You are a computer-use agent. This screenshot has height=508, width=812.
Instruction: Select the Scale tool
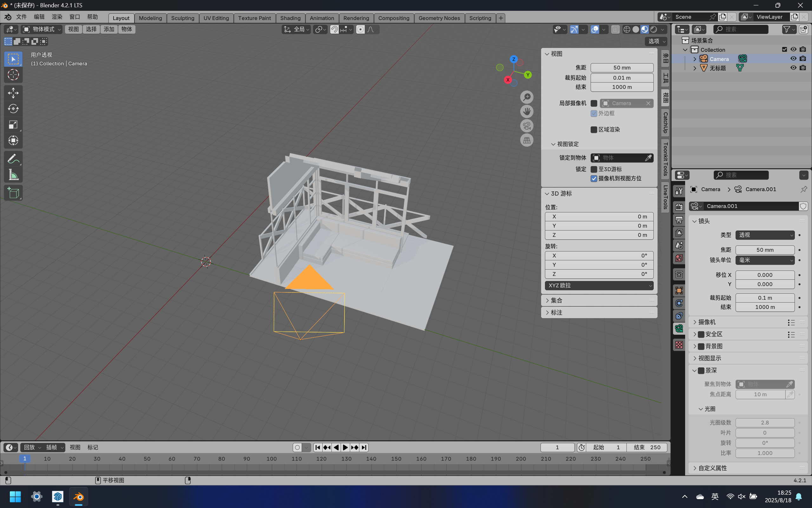coord(13,125)
